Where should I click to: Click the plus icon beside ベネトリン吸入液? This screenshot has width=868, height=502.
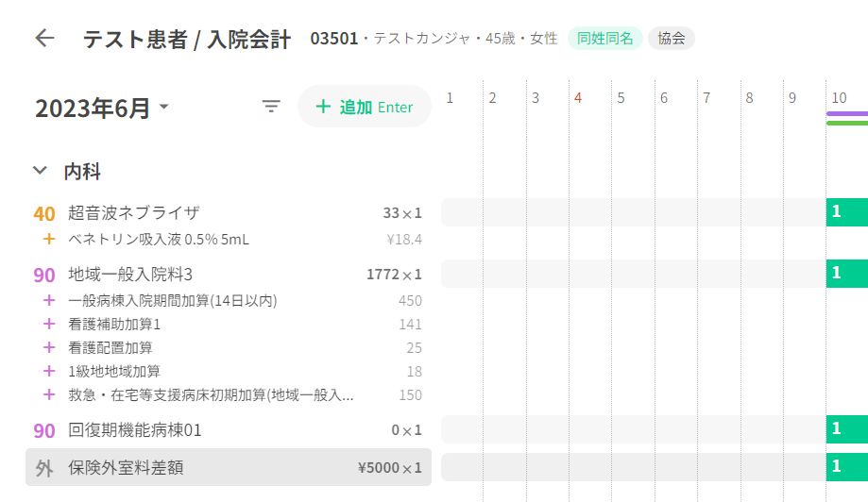[49, 240]
